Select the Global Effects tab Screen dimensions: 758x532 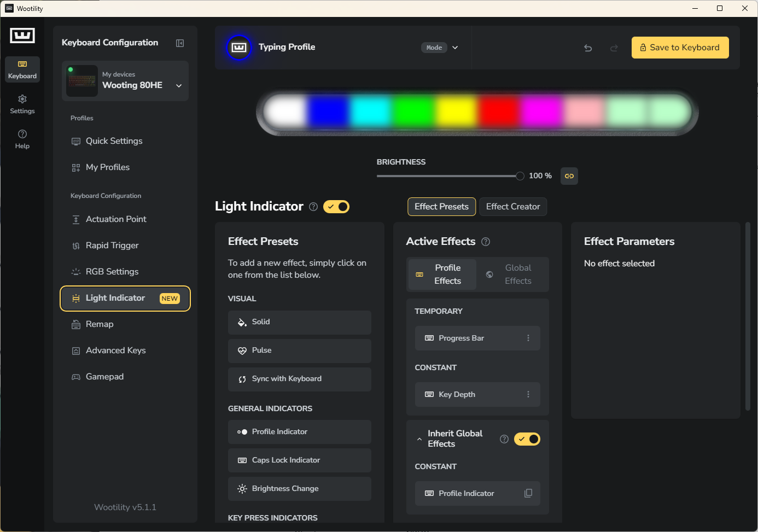(x=512, y=274)
